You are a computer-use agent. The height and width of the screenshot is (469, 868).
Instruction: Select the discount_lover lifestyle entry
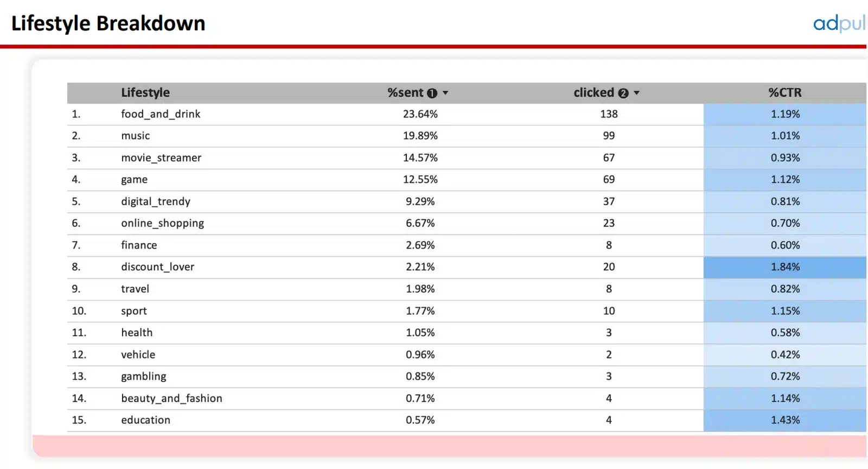click(x=157, y=267)
